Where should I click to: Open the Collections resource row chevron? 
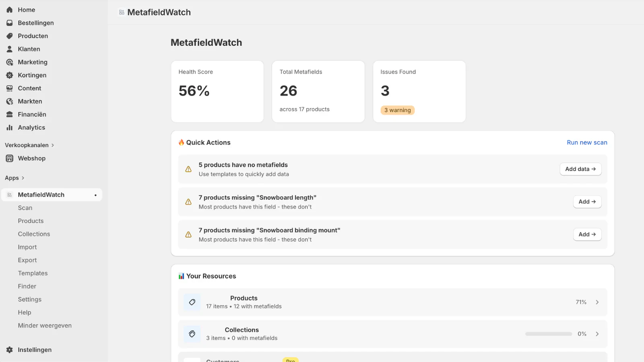point(597,334)
